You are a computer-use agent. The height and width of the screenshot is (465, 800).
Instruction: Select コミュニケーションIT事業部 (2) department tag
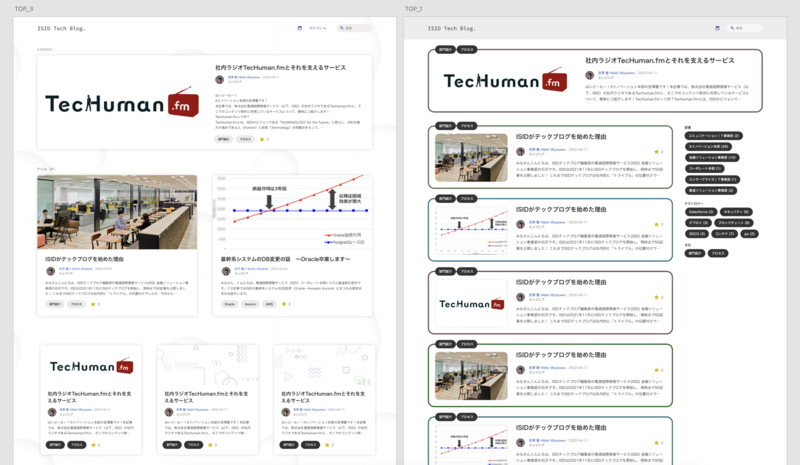pos(714,136)
